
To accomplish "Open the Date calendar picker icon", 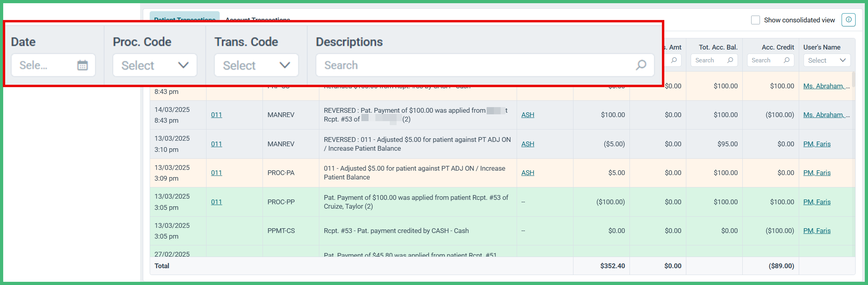I will click(x=82, y=65).
